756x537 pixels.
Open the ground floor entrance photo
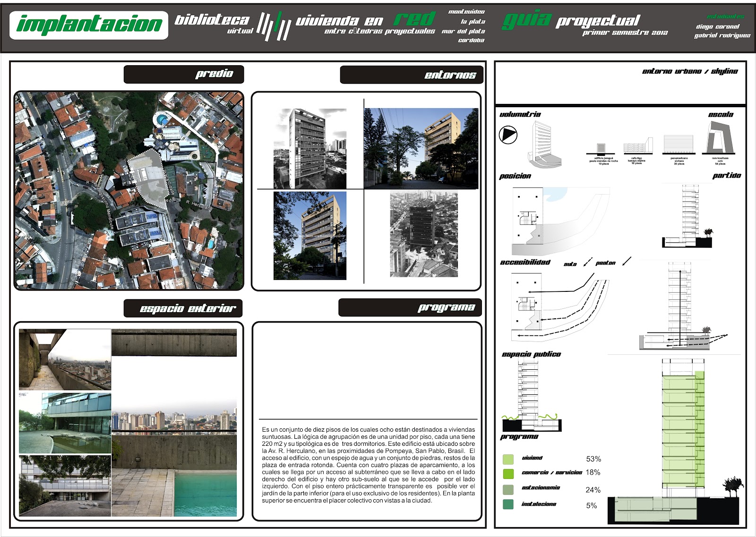65,486
